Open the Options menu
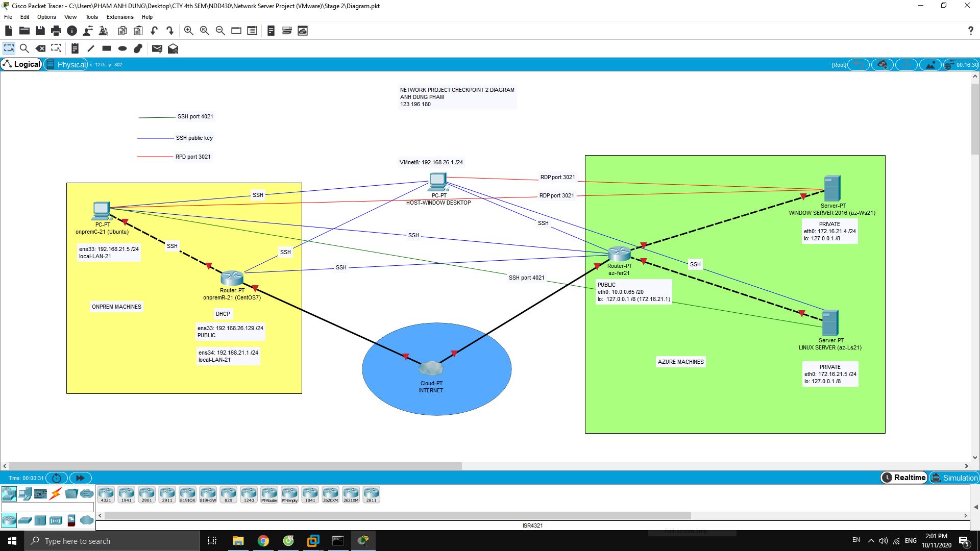Viewport: 980px width, 551px height. [x=46, y=17]
